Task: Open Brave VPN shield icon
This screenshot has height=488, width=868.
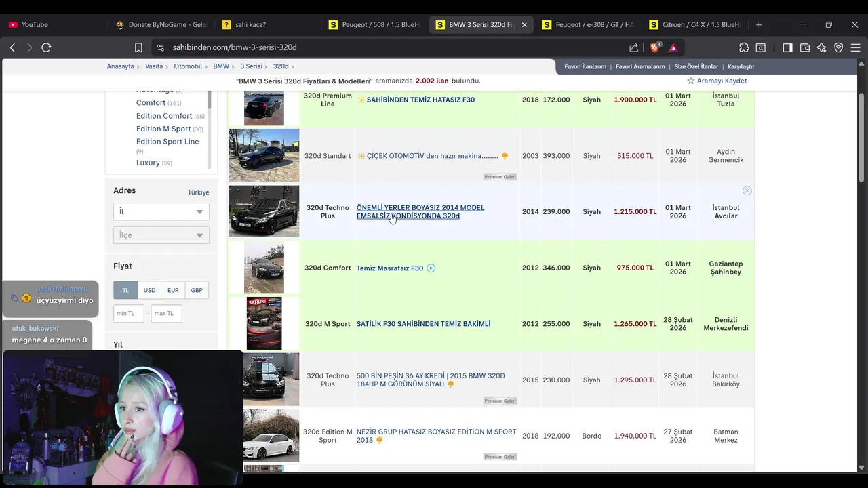Action: 839,47
